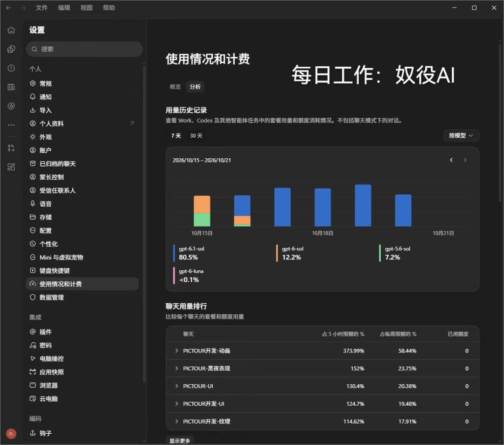This screenshot has width=504, height=445.
Task: Expand the PICTOUR-黑夜表现 chat row
Action: pyautogui.click(x=177, y=368)
